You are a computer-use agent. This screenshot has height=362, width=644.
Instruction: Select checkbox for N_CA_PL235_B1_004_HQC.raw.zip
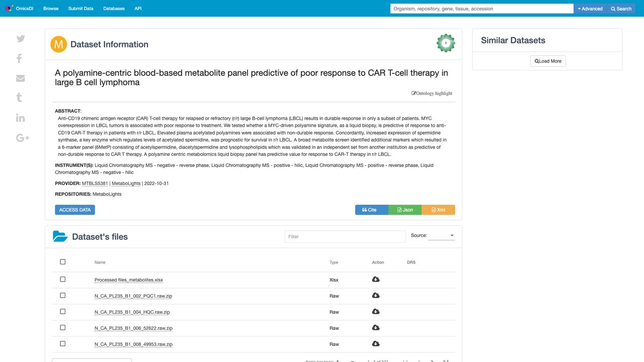point(63,312)
